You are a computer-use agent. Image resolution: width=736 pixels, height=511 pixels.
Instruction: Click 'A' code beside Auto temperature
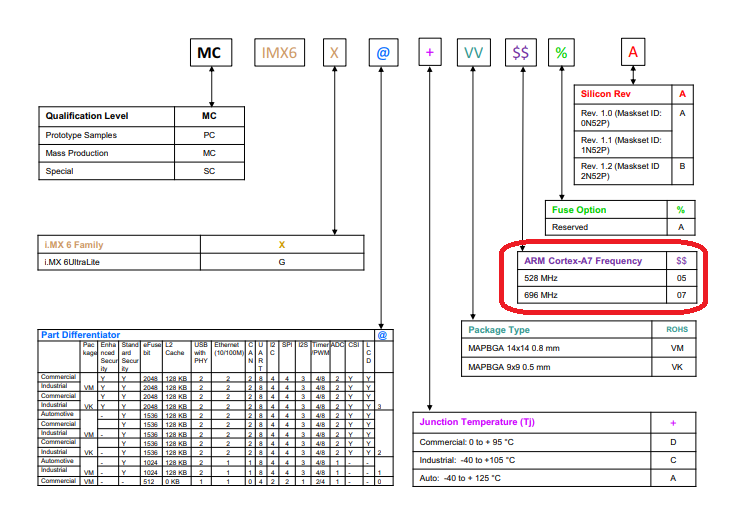tap(673, 478)
